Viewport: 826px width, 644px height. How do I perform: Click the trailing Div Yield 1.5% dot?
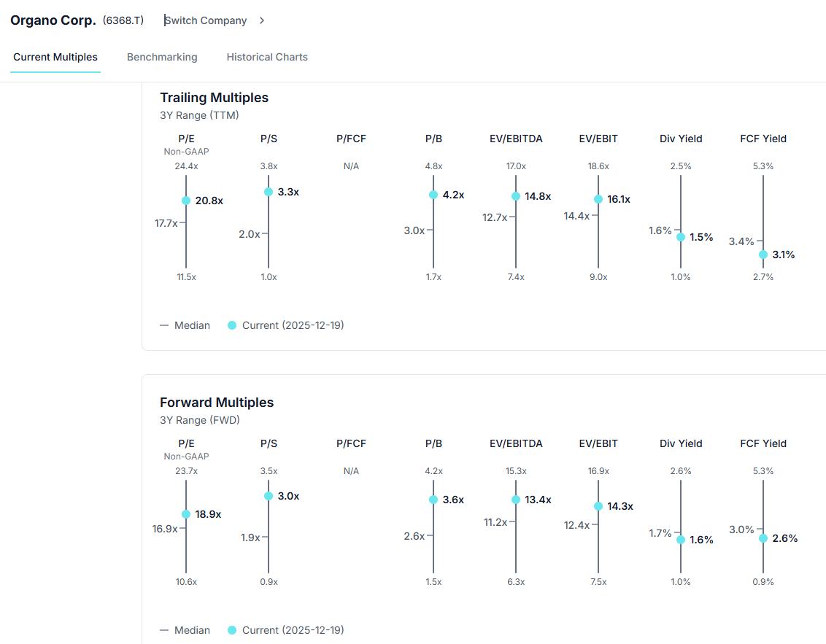[681, 237]
